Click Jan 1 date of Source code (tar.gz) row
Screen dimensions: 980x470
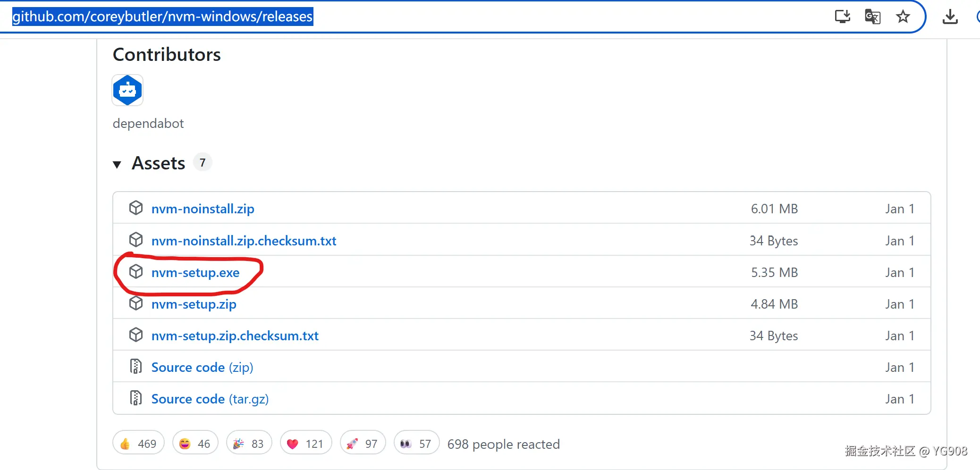[x=900, y=399]
